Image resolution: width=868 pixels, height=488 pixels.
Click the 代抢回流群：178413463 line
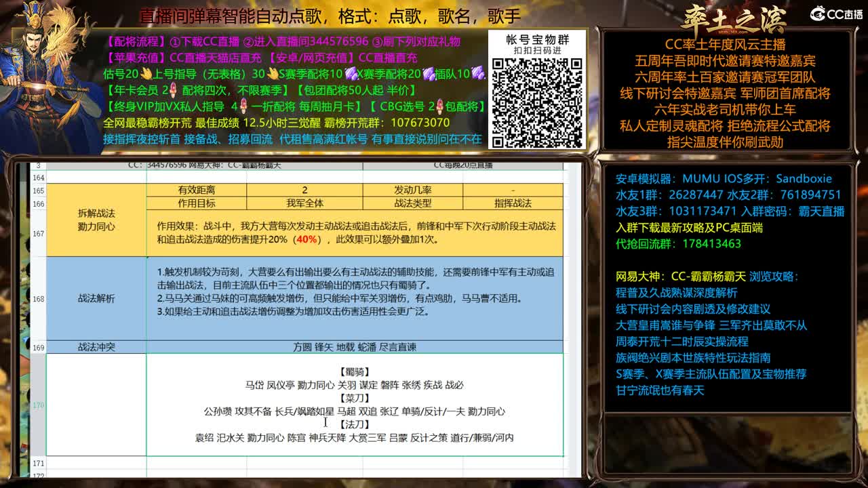pyautogui.click(x=678, y=244)
